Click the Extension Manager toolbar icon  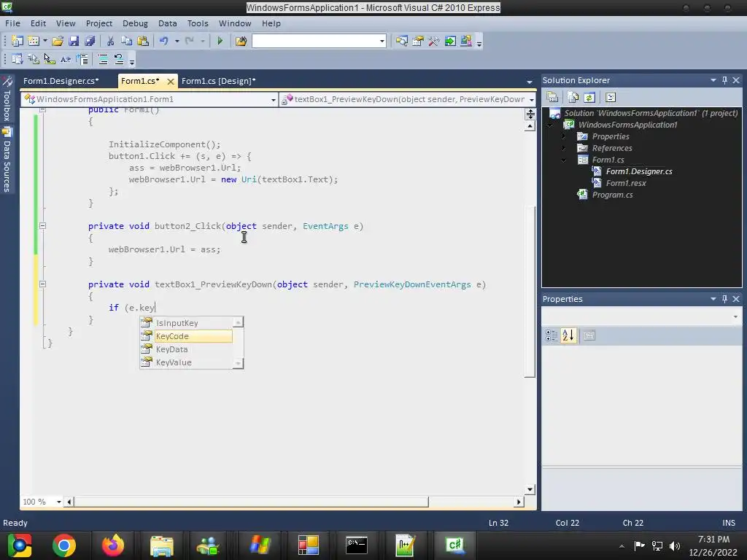coord(466,42)
